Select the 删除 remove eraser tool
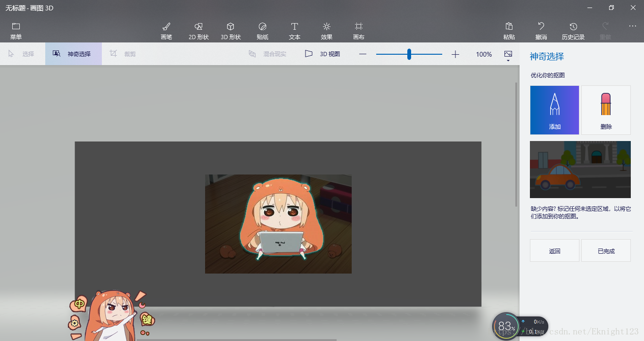This screenshot has width=644, height=341. point(606,110)
